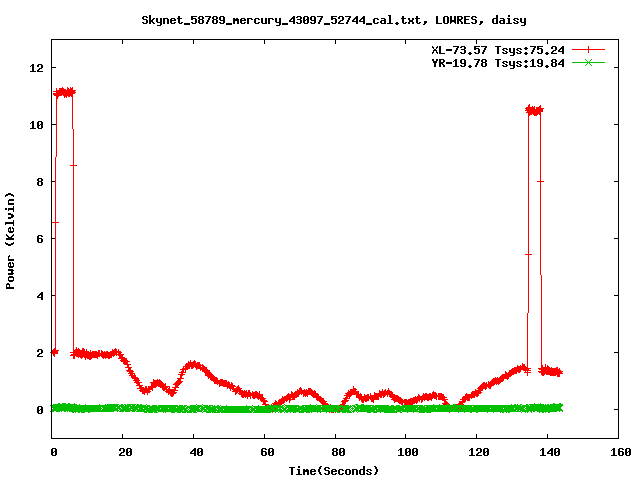Viewport: 640px width, 480px height.
Task: Click the x-axis tick label 60
Action: point(267,452)
